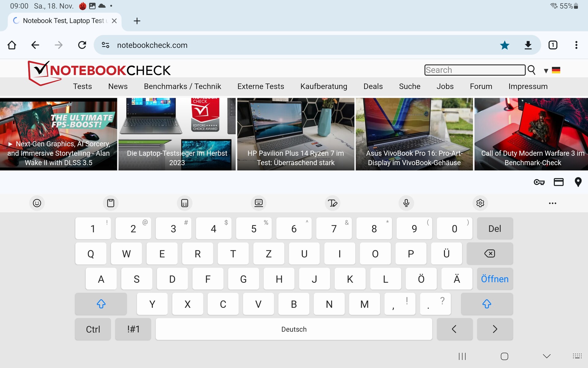The image size is (588, 368).
Task: Start voice input with the microphone icon
Action: (x=406, y=203)
